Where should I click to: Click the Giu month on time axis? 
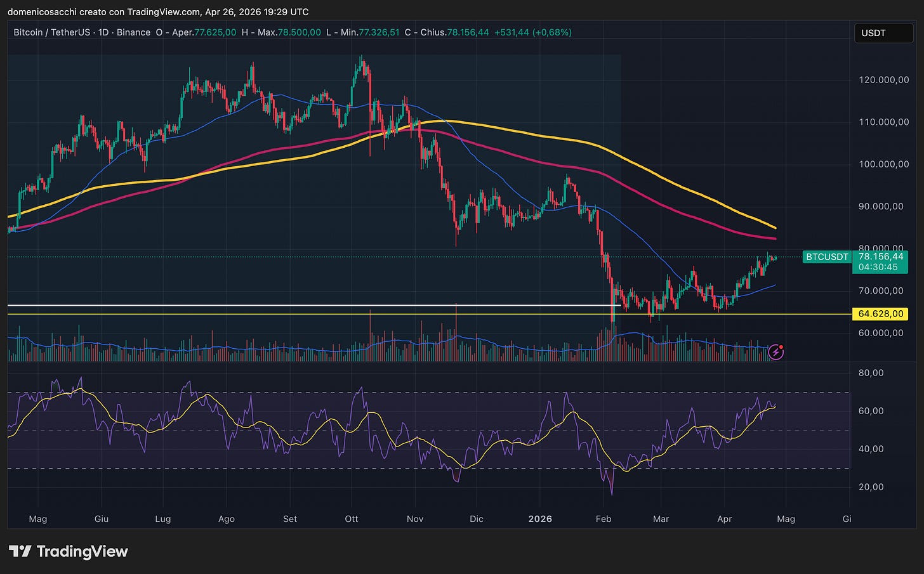point(102,519)
